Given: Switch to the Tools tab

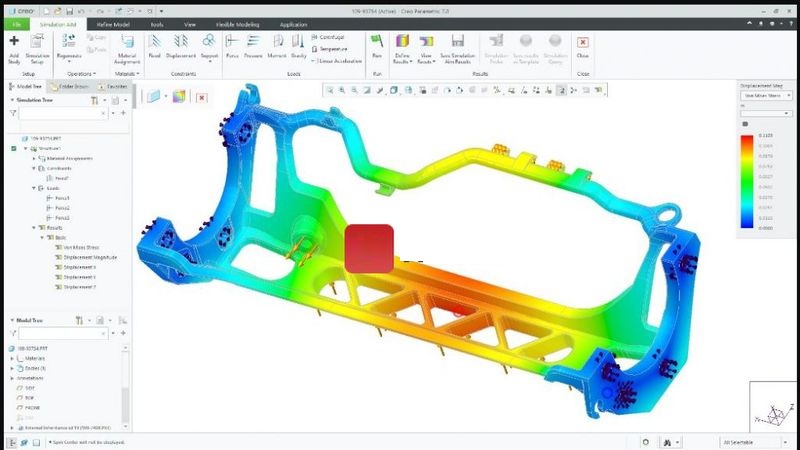Looking at the screenshot, I should (x=157, y=24).
